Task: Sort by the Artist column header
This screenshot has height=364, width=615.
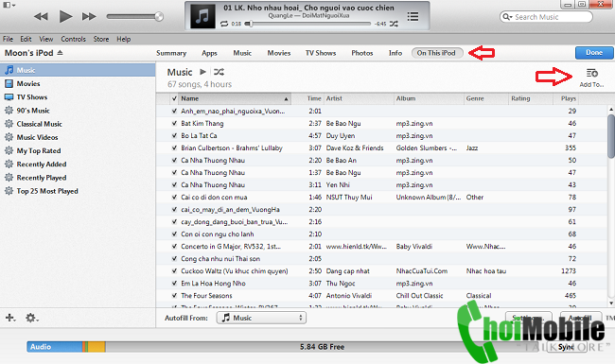Action: point(359,98)
